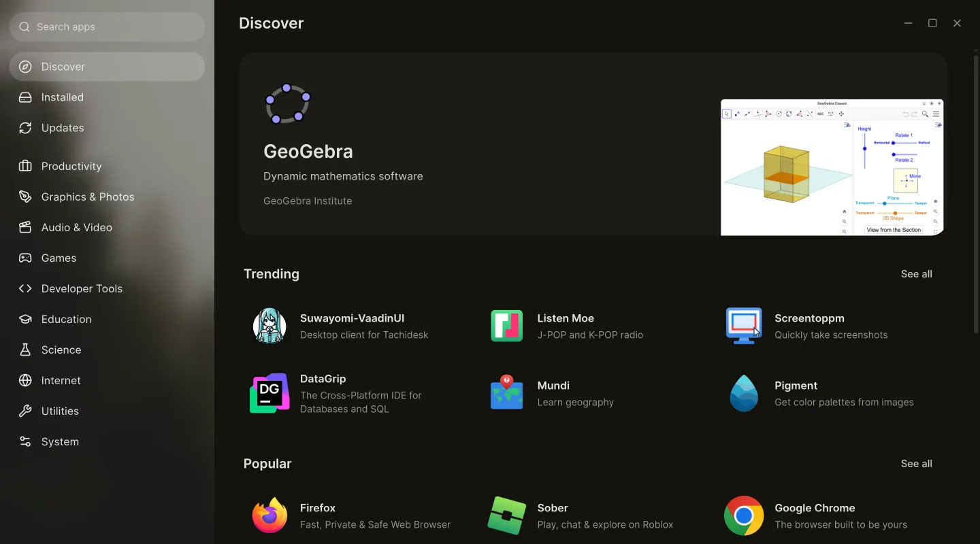Click the Updates refresh icon in sidebar
This screenshot has width=980, height=544.
coord(25,128)
